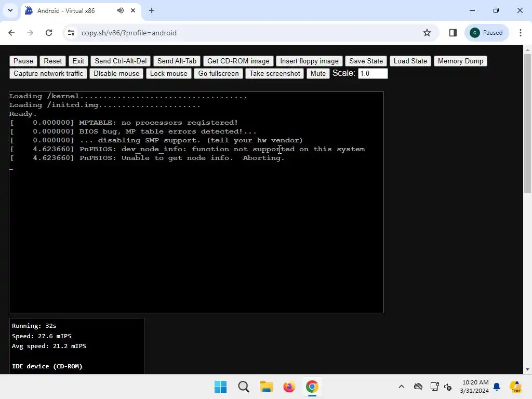Screen dimensions: 532x399
Task: Open the Windows Start menu
Action: pos(220,387)
